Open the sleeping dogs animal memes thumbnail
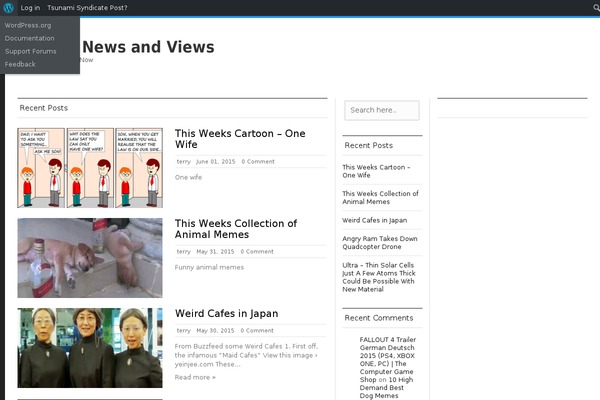Screen dimensions: 600x400 [x=90, y=258]
